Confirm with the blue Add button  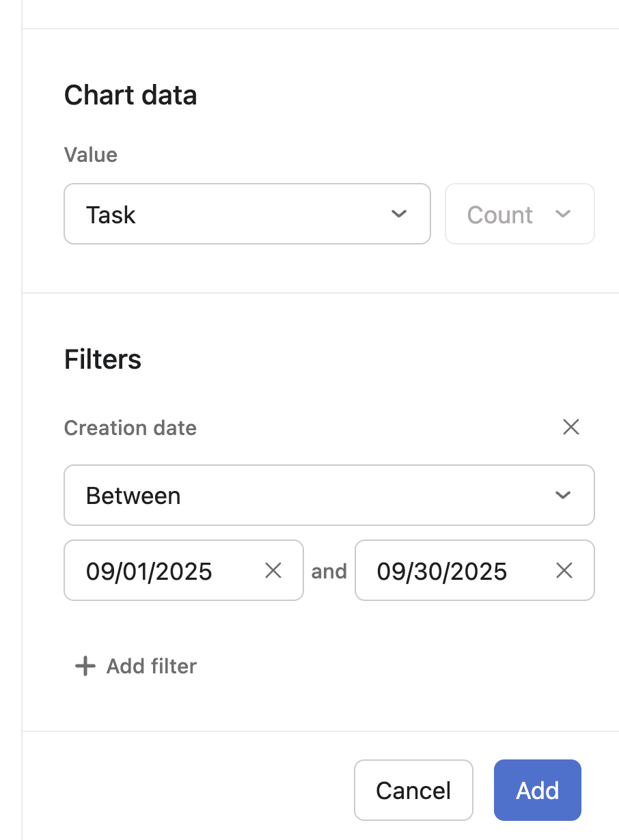pyautogui.click(x=537, y=790)
